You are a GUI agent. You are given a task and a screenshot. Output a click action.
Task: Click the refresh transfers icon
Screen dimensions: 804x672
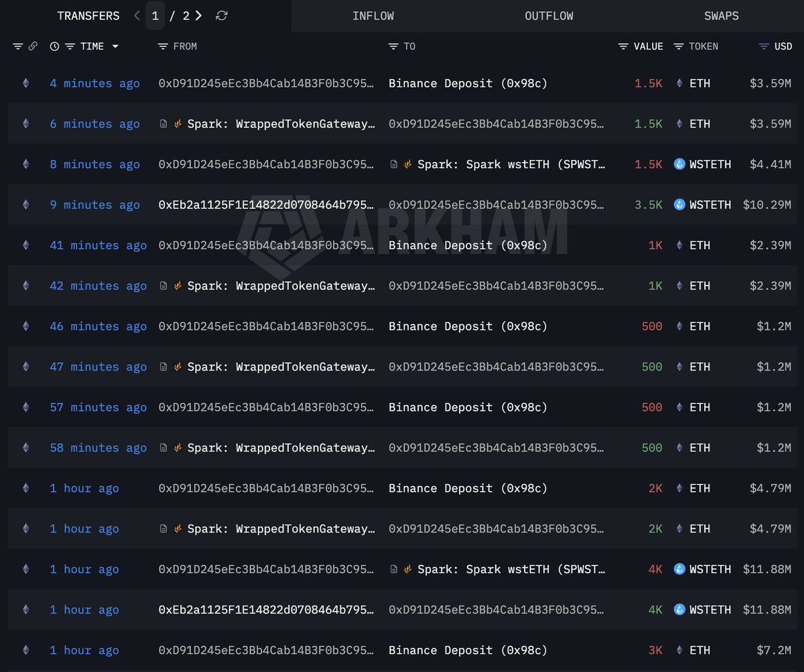221,15
